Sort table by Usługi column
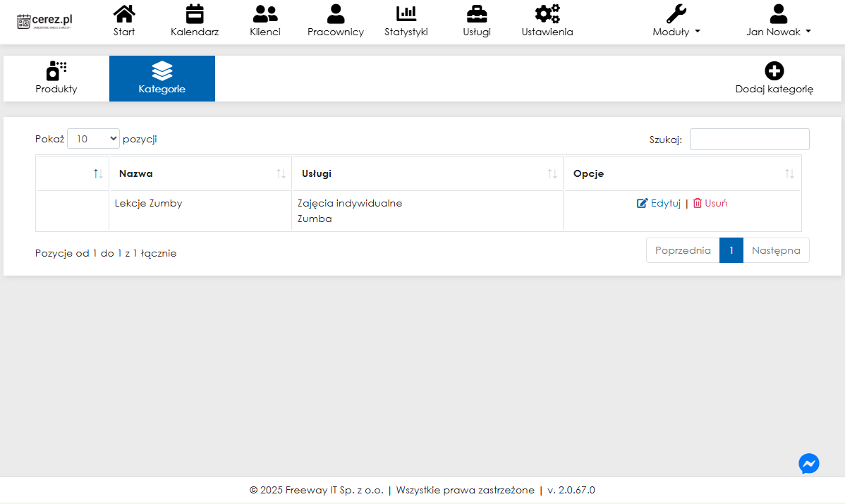845x504 pixels. [x=427, y=173]
